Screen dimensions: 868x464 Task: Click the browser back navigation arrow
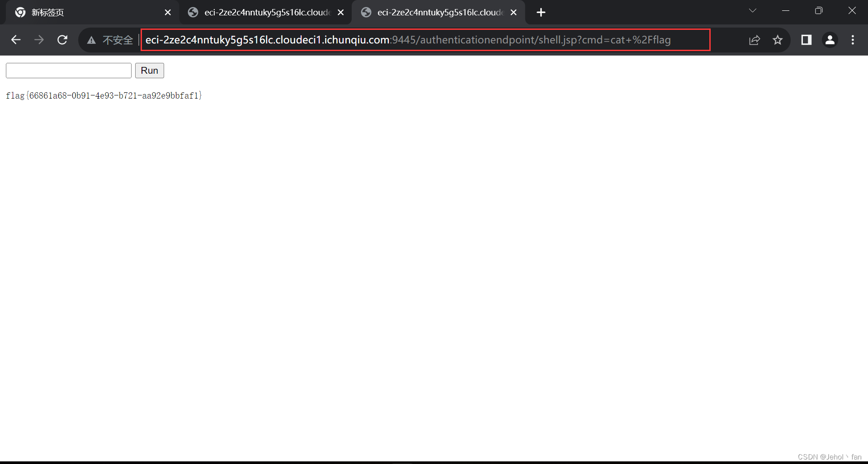click(16, 40)
